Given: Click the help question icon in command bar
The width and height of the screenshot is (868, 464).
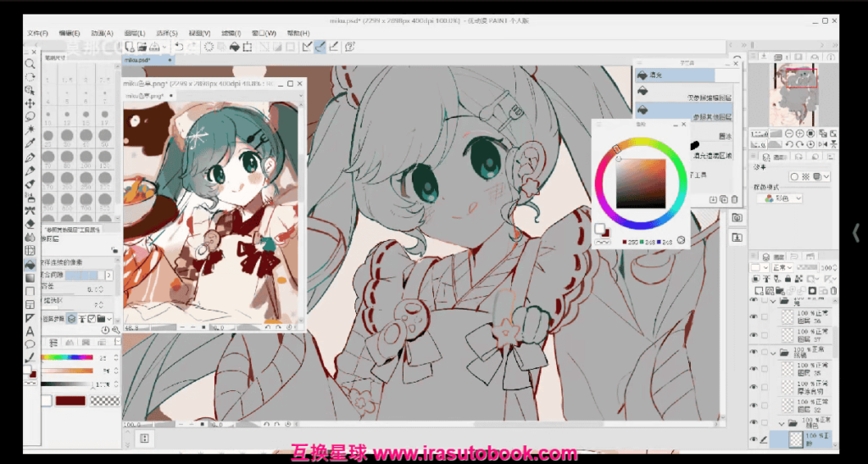Looking at the screenshot, I should point(350,47).
